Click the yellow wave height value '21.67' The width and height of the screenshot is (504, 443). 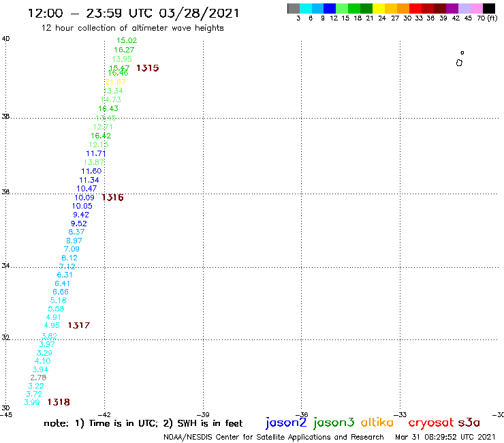coord(115,82)
